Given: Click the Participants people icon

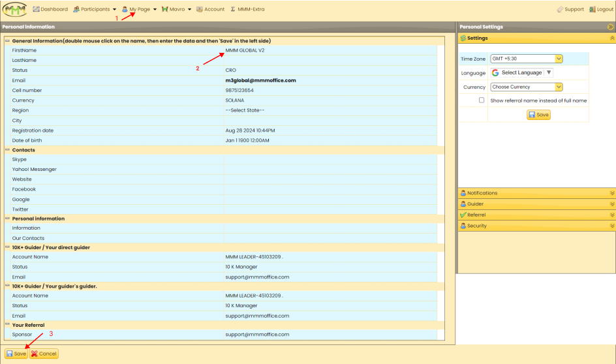Looking at the screenshot, I should point(76,9).
